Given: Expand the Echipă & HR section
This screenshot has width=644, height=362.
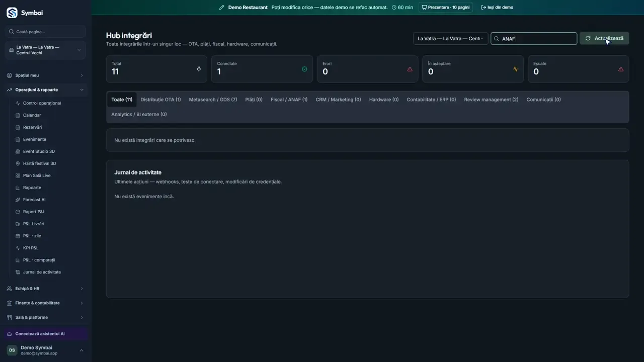Looking at the screenshot, I should [x=45, y=289].
